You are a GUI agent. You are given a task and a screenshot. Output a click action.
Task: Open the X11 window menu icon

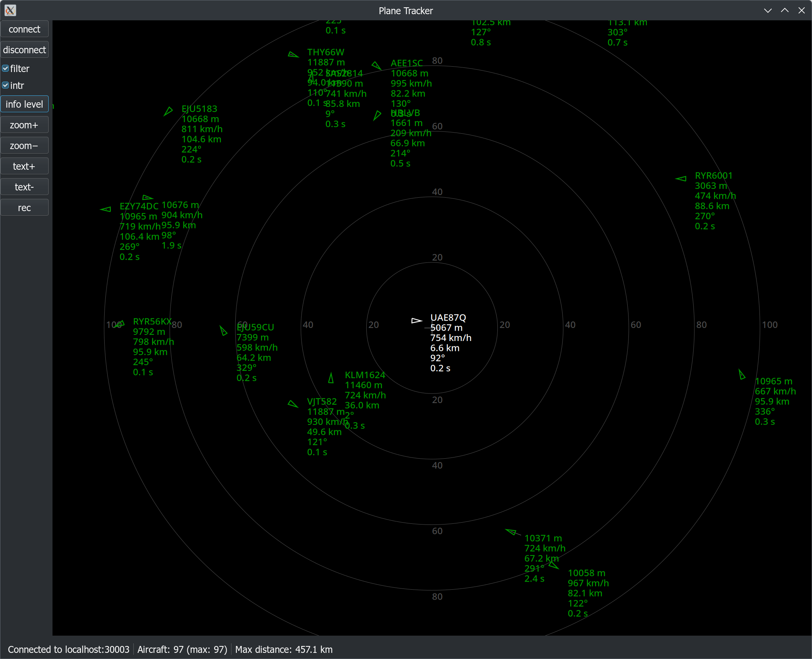pyautogui.click(x=10, y=10)
